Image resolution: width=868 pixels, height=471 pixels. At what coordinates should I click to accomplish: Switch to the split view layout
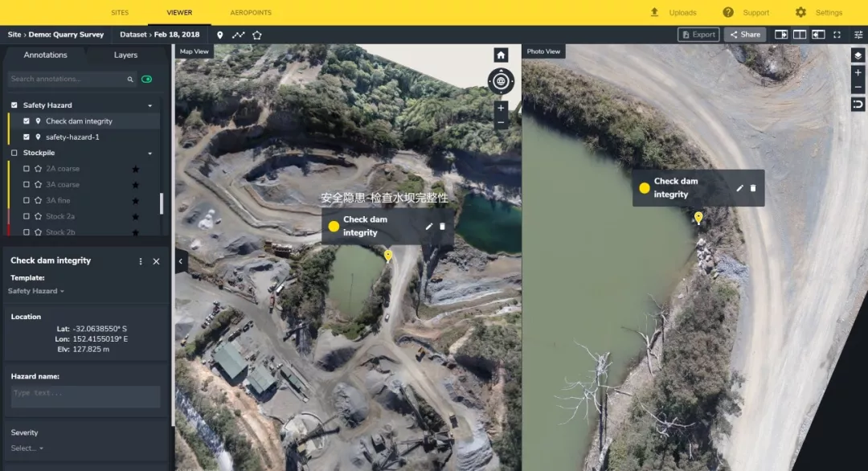tap(799, 35)
